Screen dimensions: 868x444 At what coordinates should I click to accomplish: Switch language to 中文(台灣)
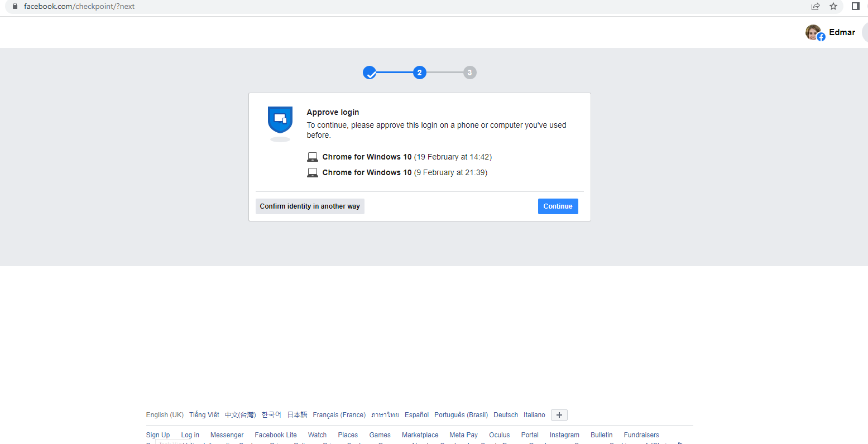pos(240,415)
